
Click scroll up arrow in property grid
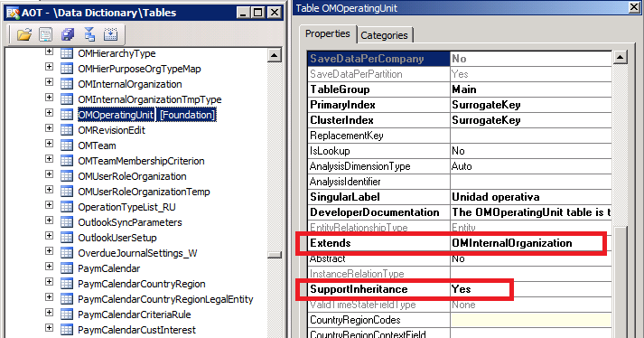pos(621,57)
